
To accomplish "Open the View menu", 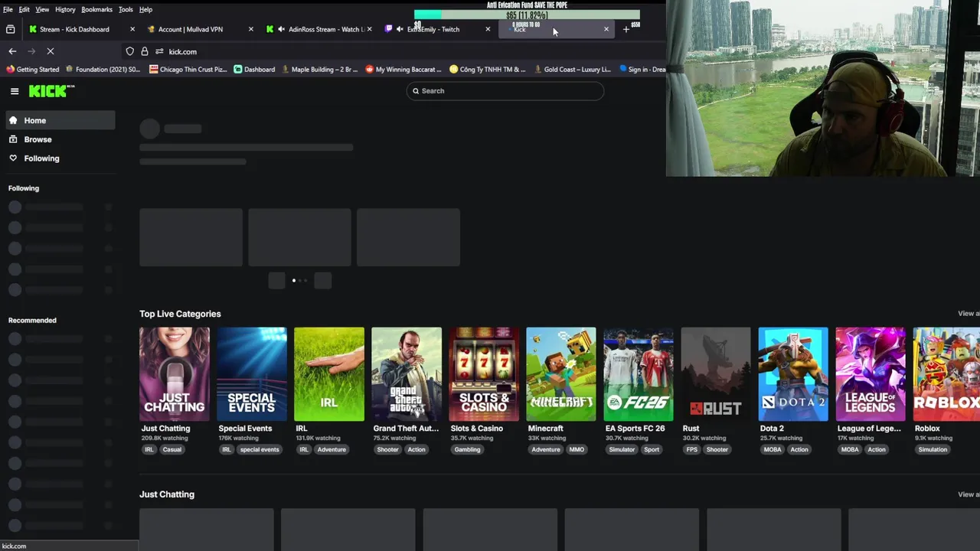I will point(42,9).
